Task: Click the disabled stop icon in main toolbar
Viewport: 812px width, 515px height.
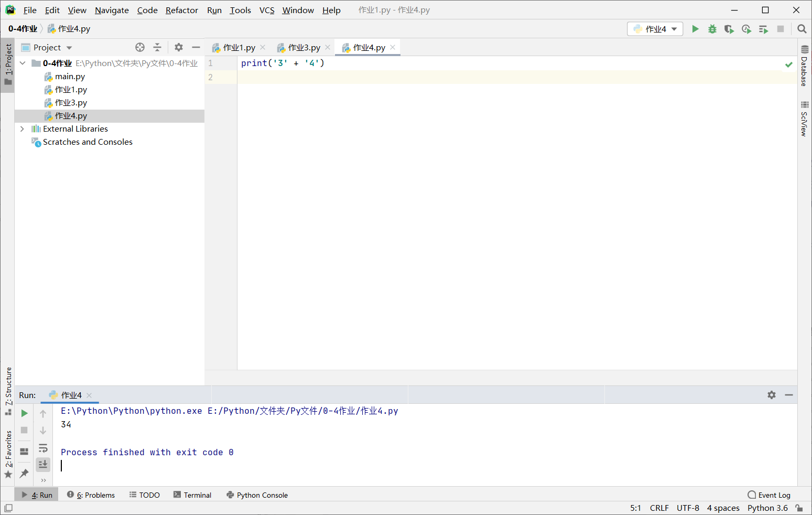Action: [781, 29]
